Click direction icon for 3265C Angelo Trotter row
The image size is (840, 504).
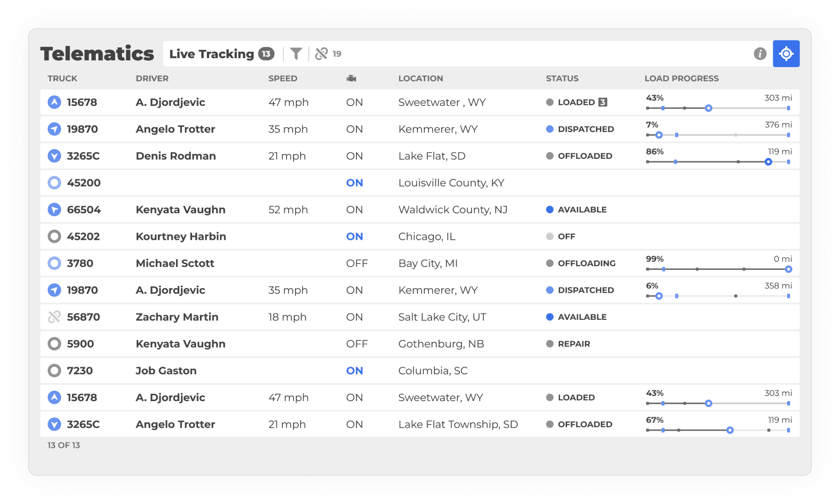pyautogui.click(x=54, y=424)
